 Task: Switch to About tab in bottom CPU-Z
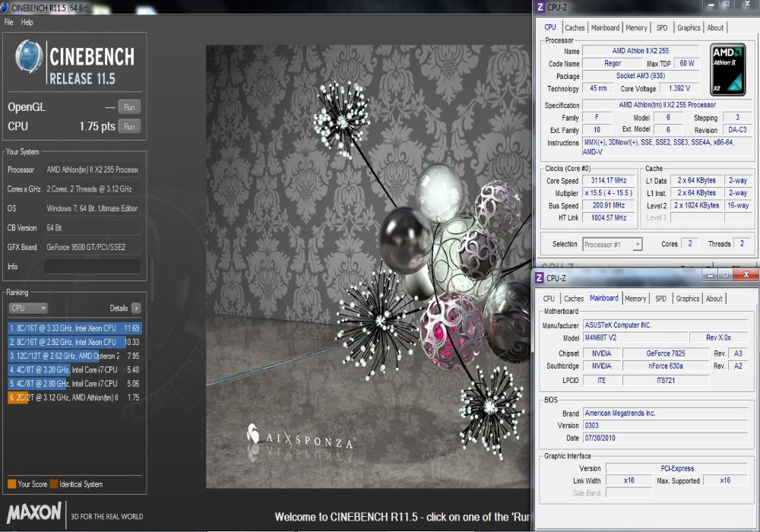click(714, 299)
